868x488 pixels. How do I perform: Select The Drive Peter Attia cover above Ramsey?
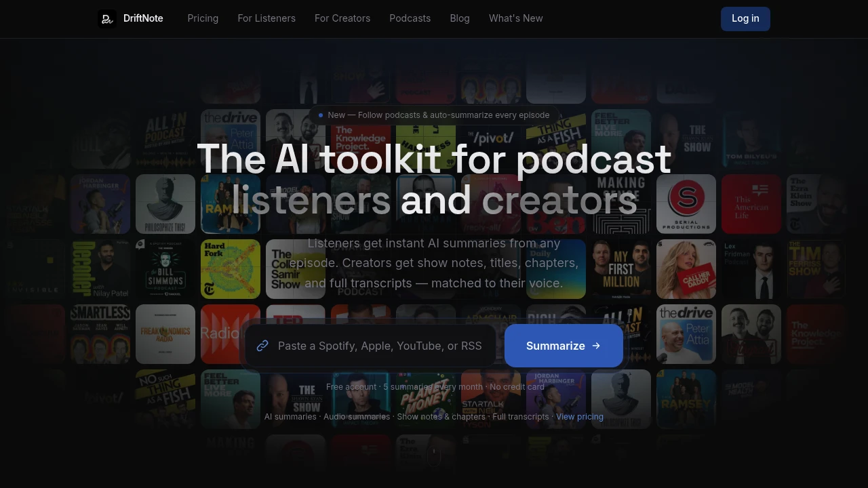tap(686, 334)
